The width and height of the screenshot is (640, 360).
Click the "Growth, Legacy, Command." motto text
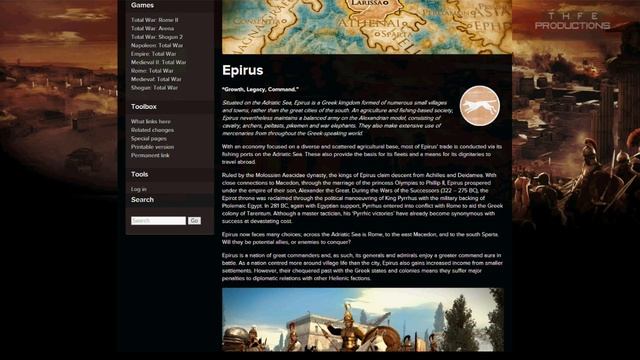click(x=260, y=89)
